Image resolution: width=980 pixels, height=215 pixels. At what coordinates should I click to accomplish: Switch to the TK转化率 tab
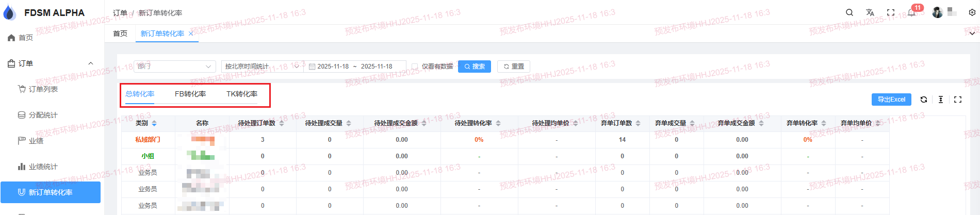[x=242, y=94]
